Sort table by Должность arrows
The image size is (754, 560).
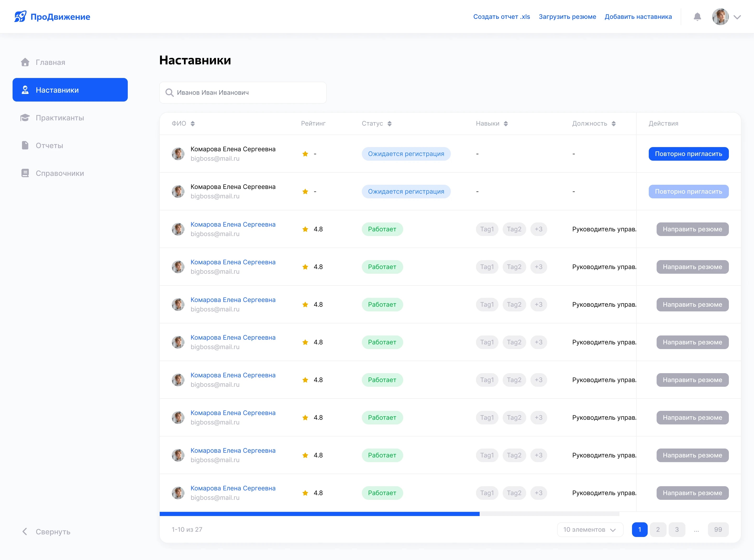tap(614, 124)
